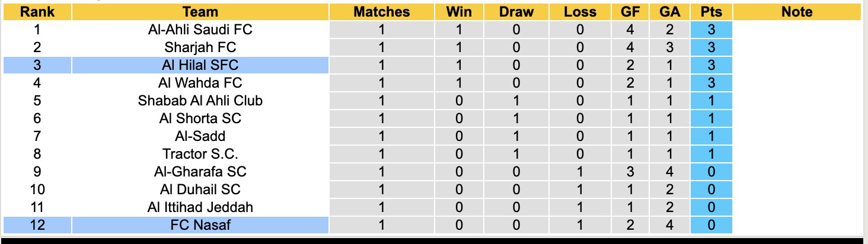Select the Pts column header
The image size is (868, 244).
[x=711, y=12]
